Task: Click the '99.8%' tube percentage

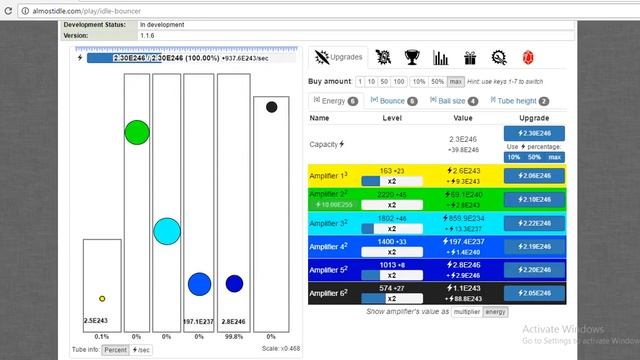Action: (234, 337)
